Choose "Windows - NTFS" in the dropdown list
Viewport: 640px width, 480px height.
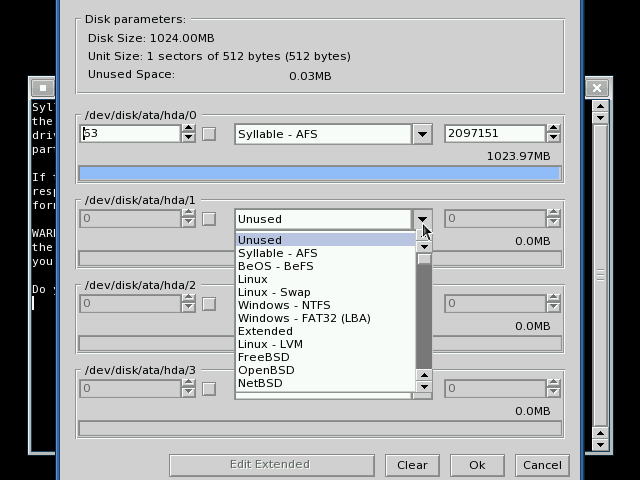tap(284, 305)
